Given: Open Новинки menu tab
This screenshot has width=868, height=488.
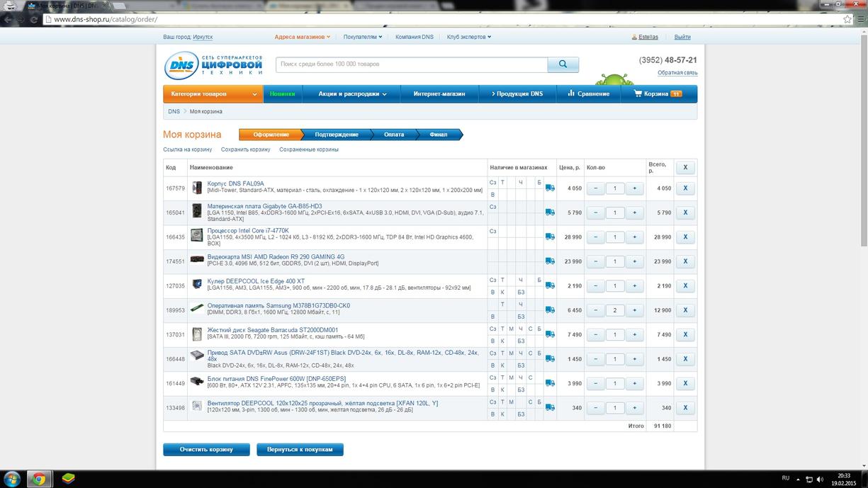Looking at the screenshot, I should click(x=283, y=93).
